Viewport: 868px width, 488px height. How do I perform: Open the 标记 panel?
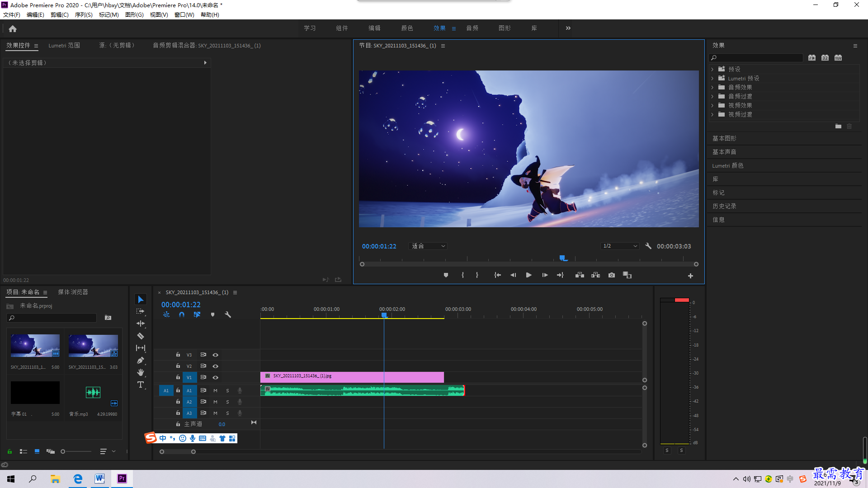click(x=718, y=192)
